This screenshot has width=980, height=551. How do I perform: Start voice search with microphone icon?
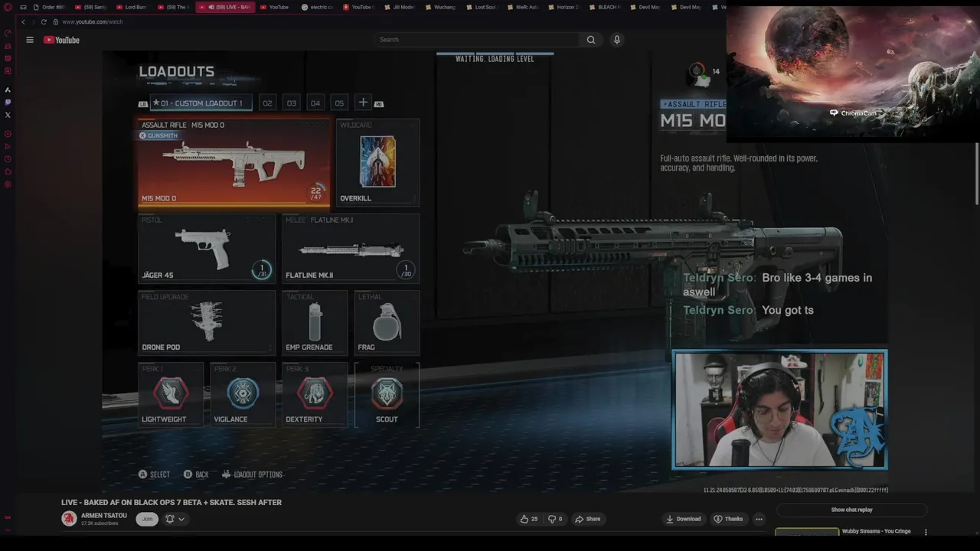616,40
